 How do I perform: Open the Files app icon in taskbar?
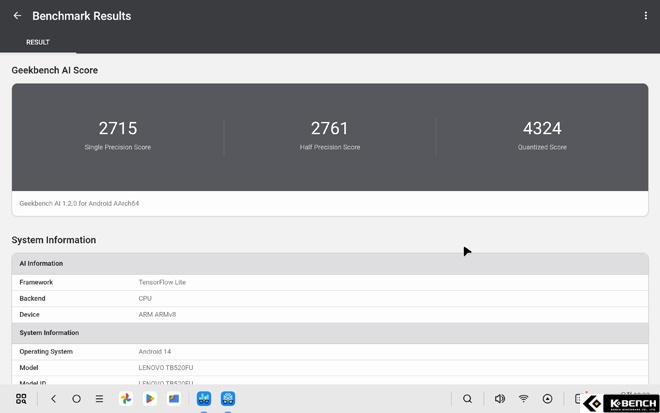(x=174, y=399)
